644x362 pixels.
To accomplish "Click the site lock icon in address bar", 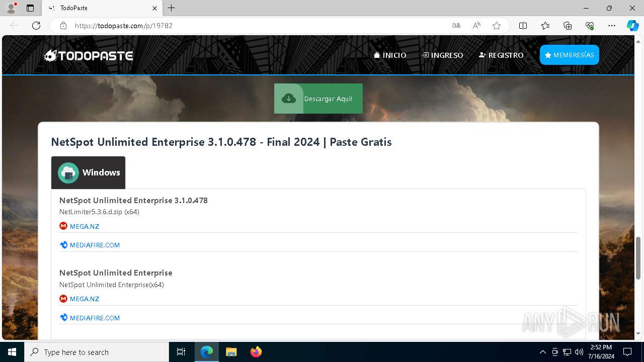I will [63, 26].
